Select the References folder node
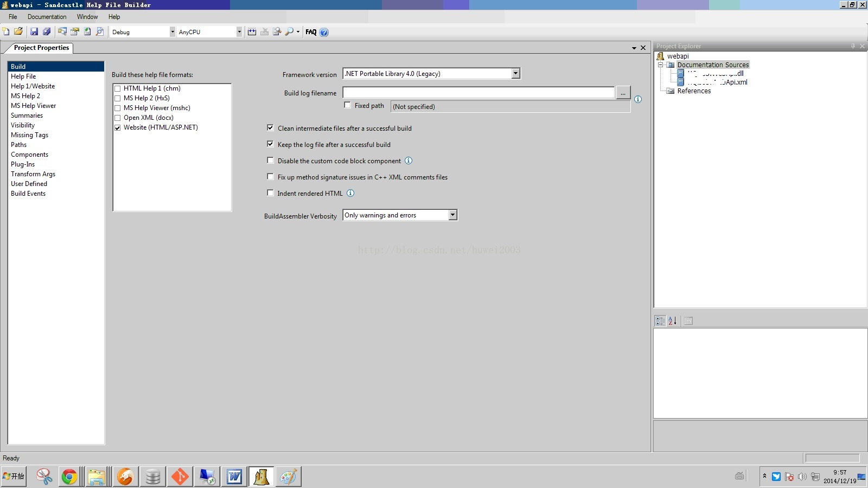This screenshot has height=488, width=868. click(x=694, y=91)
